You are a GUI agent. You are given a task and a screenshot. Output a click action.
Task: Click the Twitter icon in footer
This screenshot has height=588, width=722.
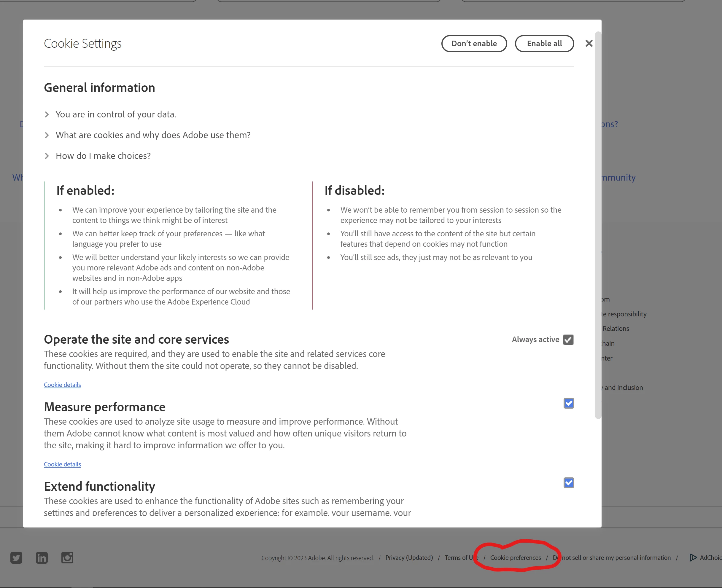pyautogui.click(x=16, y=557)
